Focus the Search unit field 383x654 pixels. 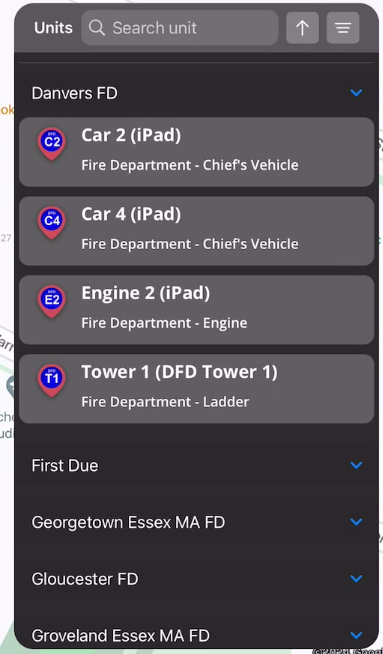coord(180,28)
